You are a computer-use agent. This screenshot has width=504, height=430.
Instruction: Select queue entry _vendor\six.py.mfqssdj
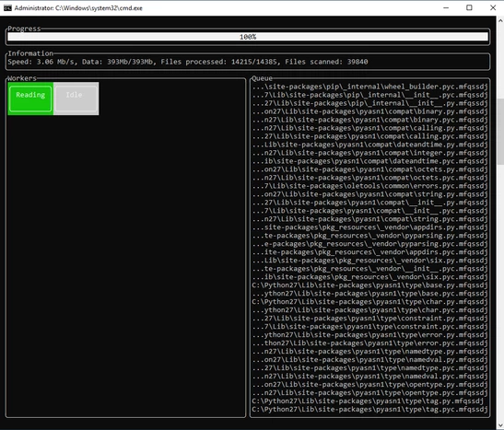[369, 261]
